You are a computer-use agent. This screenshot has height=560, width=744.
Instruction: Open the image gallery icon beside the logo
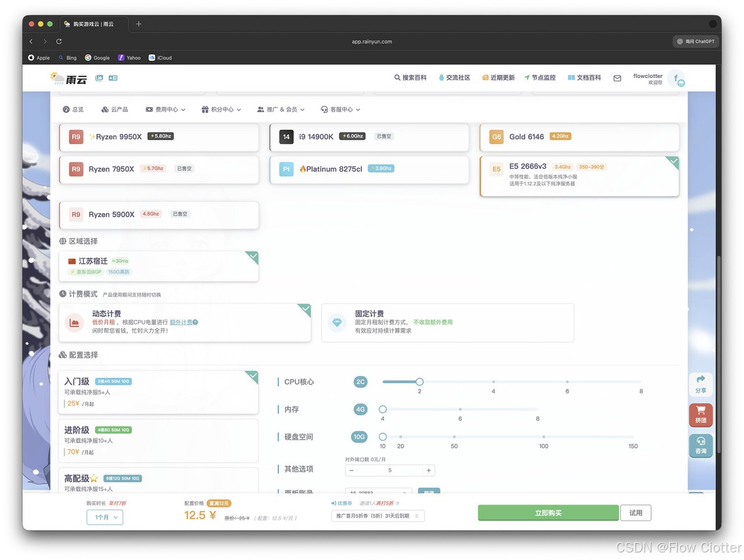coord(99,78)
